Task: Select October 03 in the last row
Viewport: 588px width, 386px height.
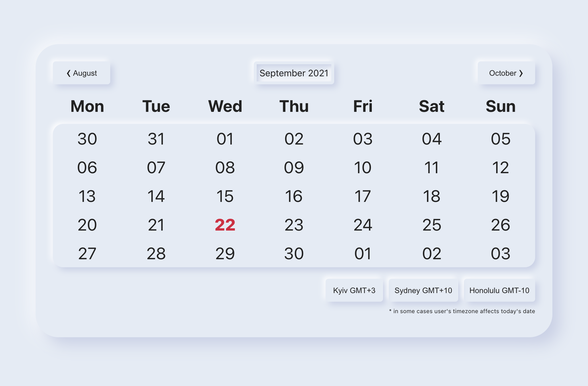Action: [x=500, y=254]
